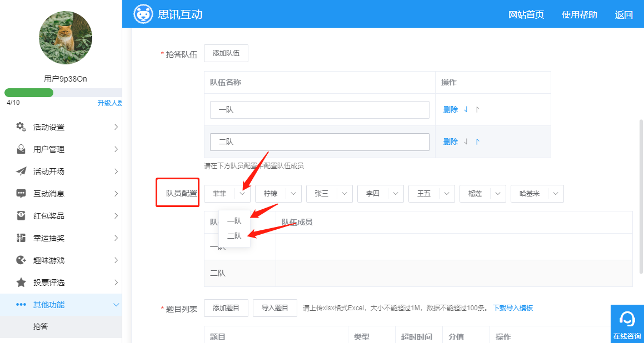This screenshot has width=644, height=343.
Task: Click the 张三 member button
Action: pos(322,194)
